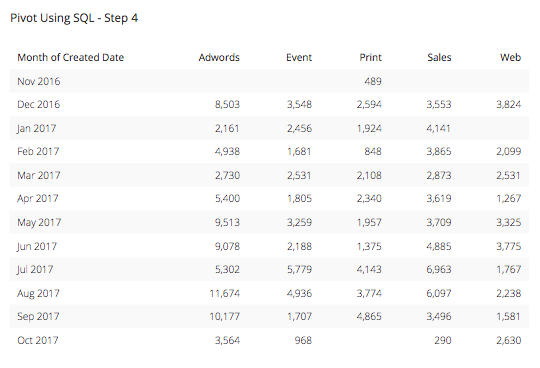Click the 'Month of Created Date' column header
The image size is (540, 368).
tap(71, 57)
